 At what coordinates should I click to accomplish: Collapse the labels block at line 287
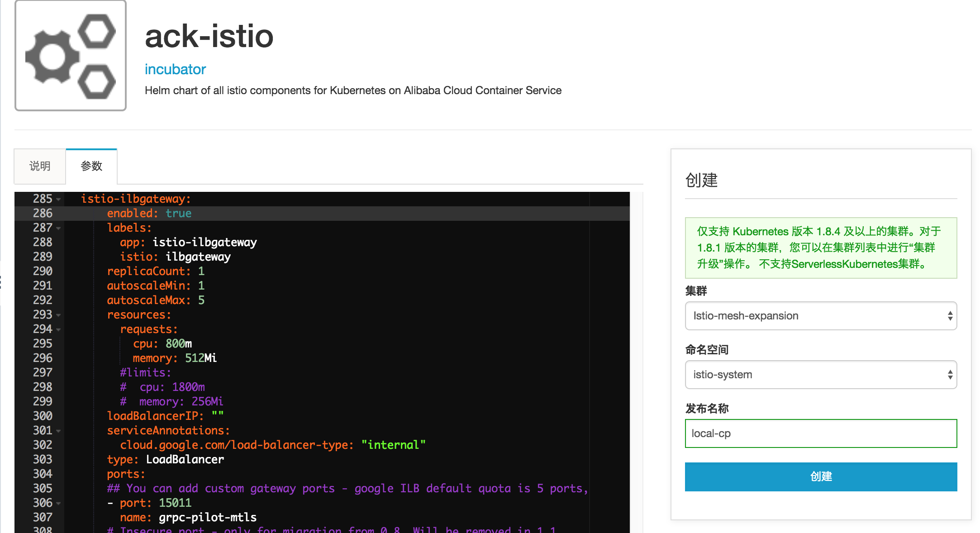click(59, 228)
